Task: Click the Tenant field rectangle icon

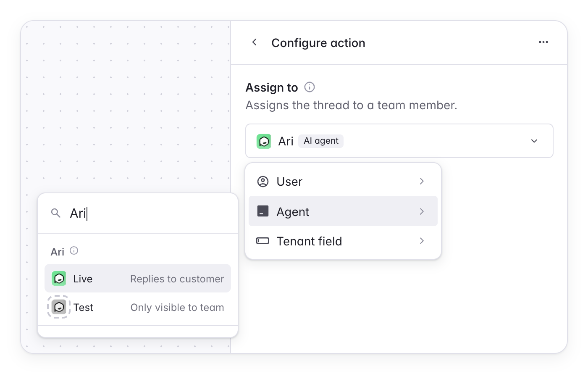Action: click(263, 241)
